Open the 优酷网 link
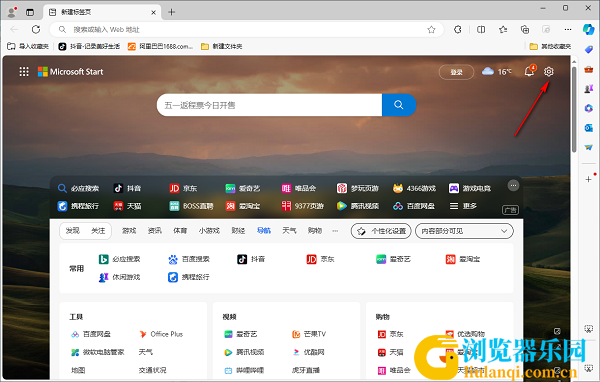The image size is (600, 382). [x=309, y=352]
